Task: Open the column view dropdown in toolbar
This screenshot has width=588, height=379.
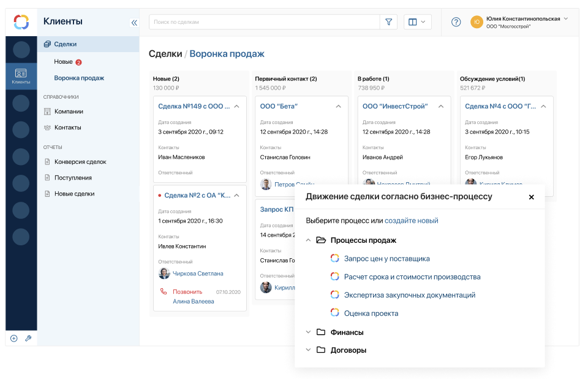Action: pos(417,21)
